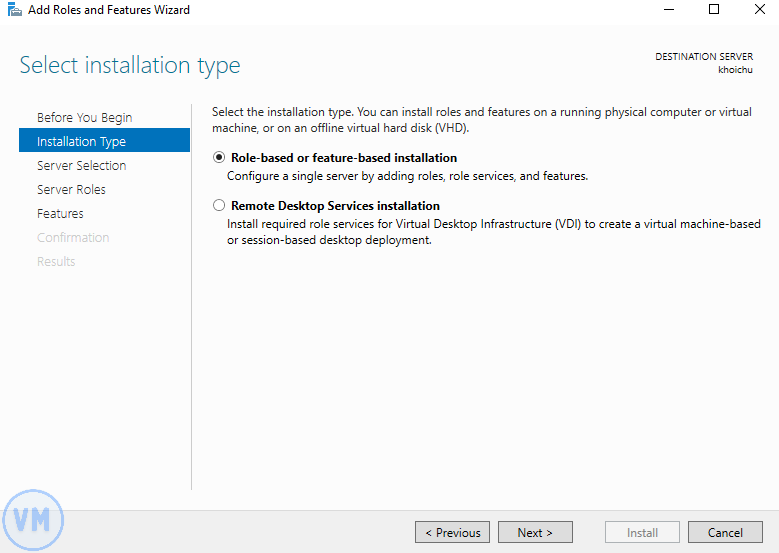Image resolution: width=779 pixels, height=553 pixels.
Task: Click the 'Select installation type' heading
Action: tap(130, 66)
